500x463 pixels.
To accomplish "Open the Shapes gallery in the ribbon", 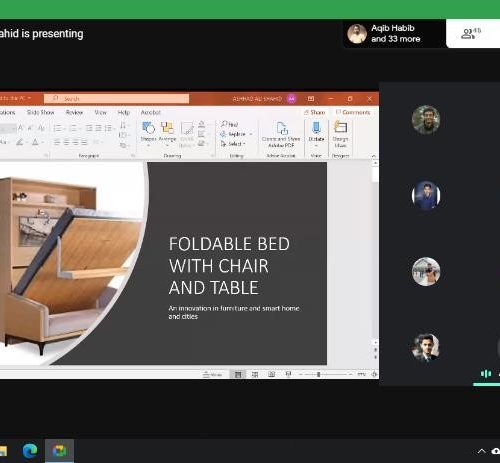I will point(148,133).
